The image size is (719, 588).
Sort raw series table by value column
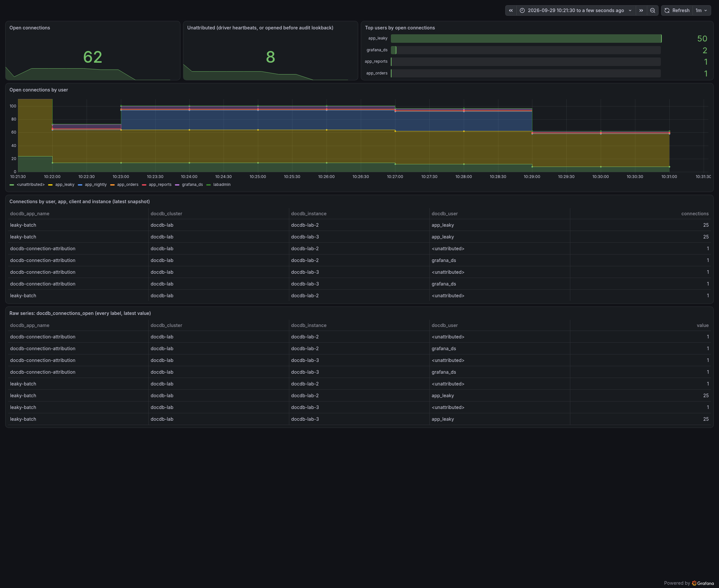click(x=702, y=325)
